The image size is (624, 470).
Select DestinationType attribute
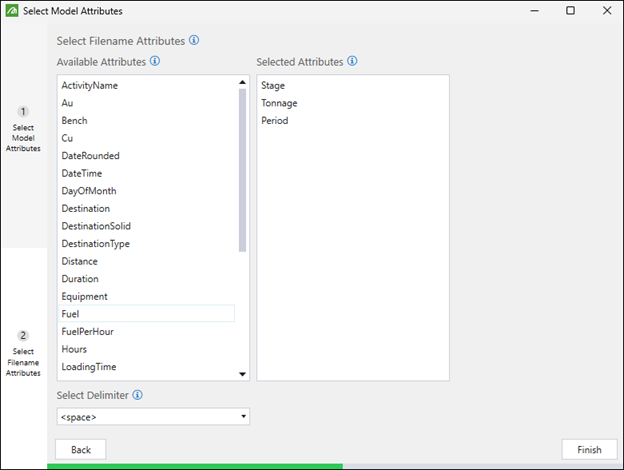(146, 244)
